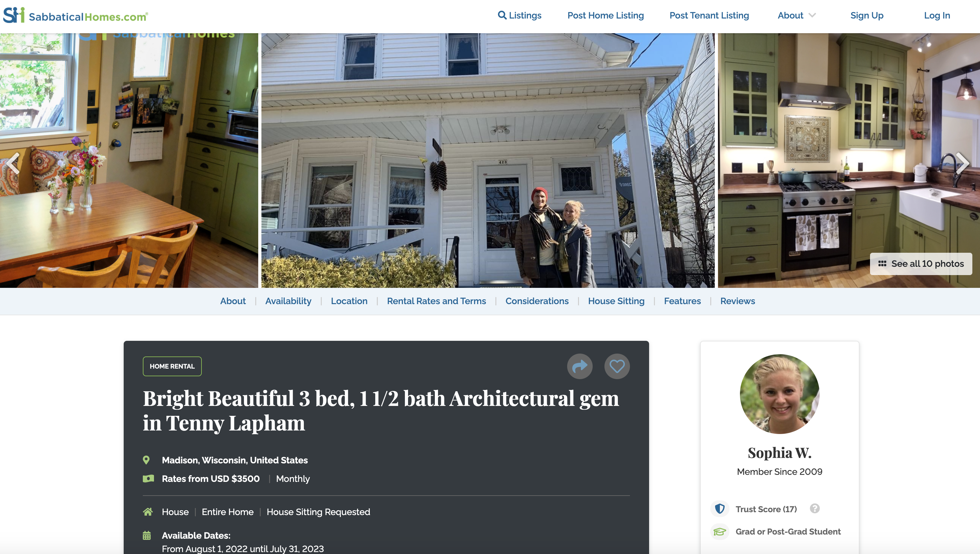This screenshot has height=554, width=980.
Task: Click the Trust Score shield icon
Action: point(720,509)
